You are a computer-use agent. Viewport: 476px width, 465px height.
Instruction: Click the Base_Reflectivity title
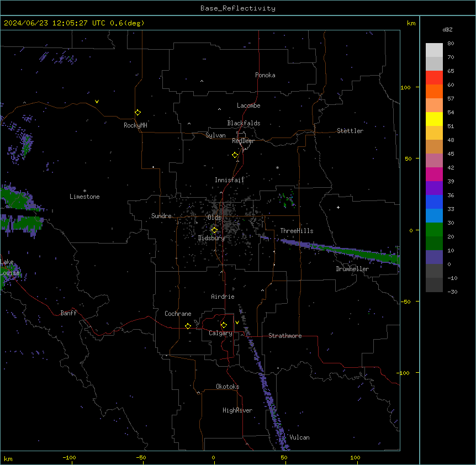[x=238, y=8]
